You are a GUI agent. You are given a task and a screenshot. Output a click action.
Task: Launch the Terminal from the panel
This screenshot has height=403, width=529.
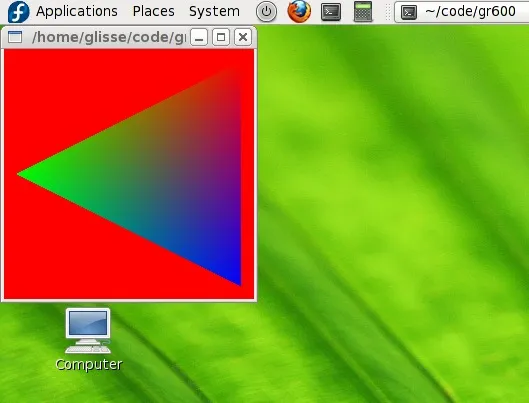pos(331,12)
